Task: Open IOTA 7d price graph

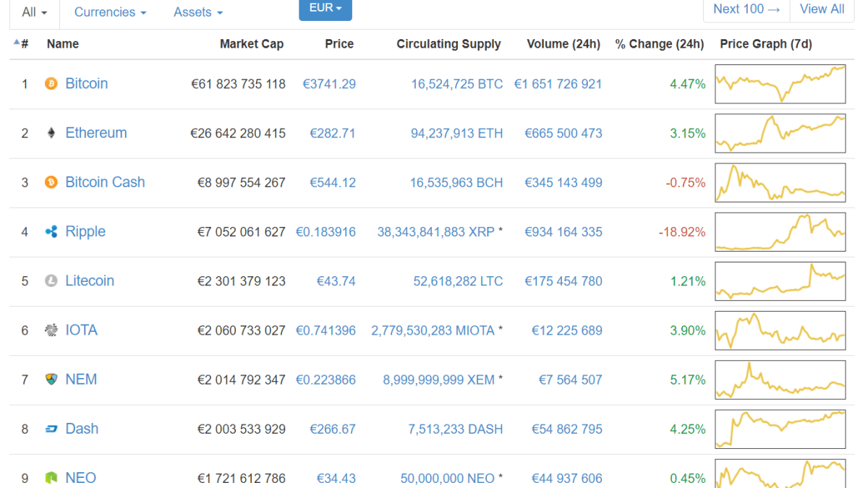Action: pyautogui.click(x=780, y=330)
